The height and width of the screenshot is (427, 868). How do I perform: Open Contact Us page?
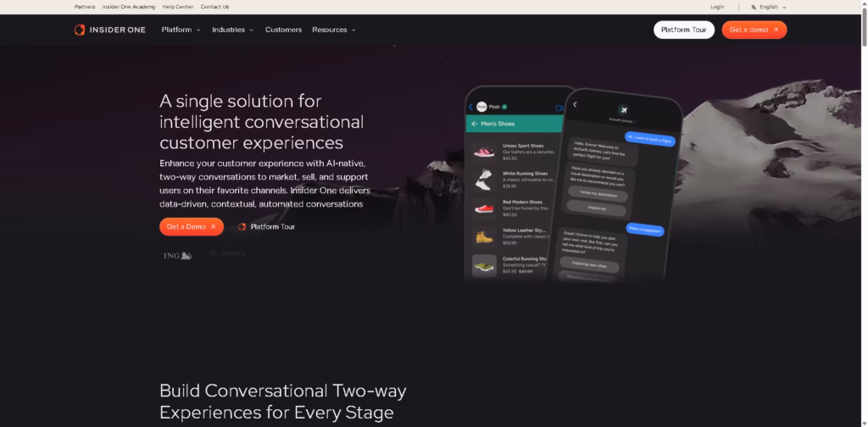point(214,7)
